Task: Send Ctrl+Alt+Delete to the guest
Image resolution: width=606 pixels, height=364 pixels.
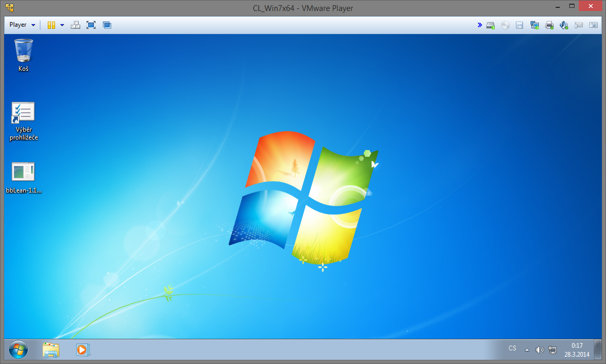Action: [75, 25]
